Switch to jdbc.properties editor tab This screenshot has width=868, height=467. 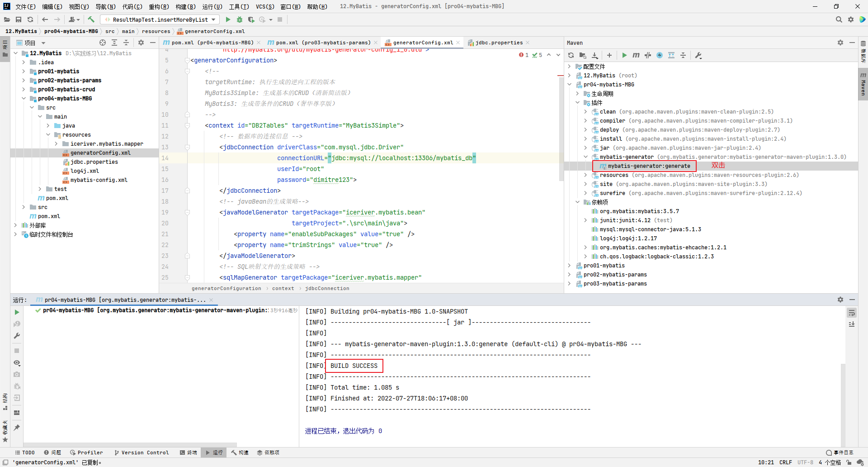[x=499, y=43]
